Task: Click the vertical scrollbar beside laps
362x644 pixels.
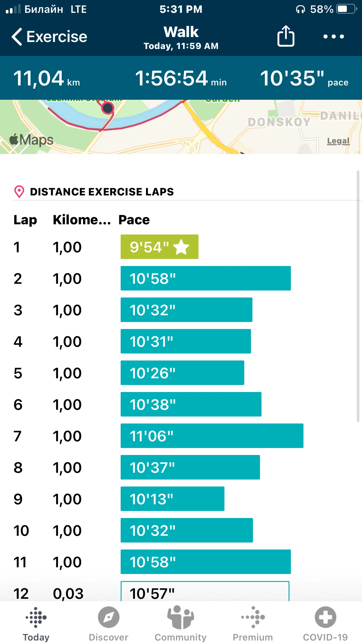Action: point(358,296)
